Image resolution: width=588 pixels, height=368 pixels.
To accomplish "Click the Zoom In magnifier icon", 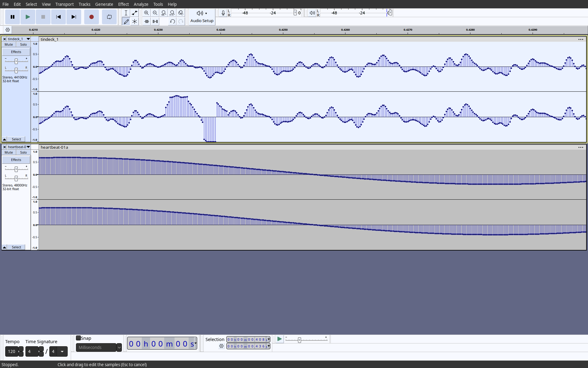I will [146, 13].
